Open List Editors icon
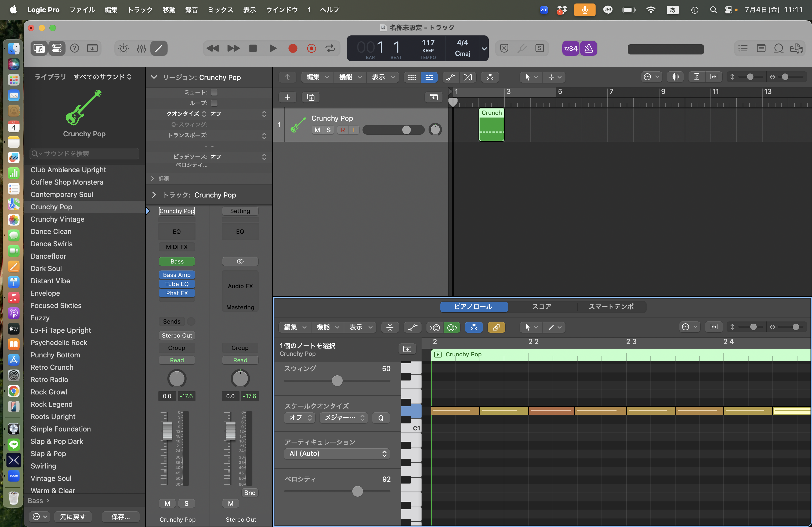812x527 pixels. [743, 48]
